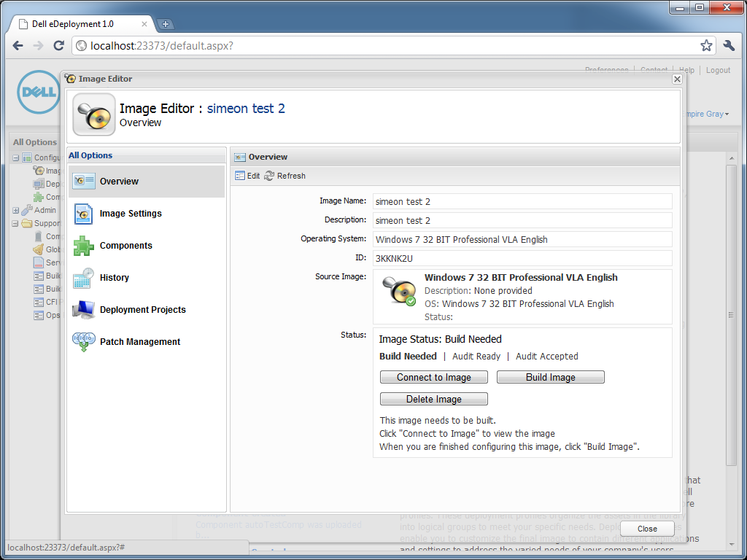Open a new browser tab
This screenshot has width=747, height=560.
coord(166,24)
